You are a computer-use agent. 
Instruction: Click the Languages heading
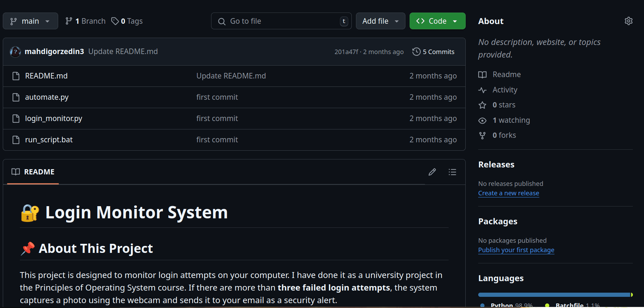[501, 278]
